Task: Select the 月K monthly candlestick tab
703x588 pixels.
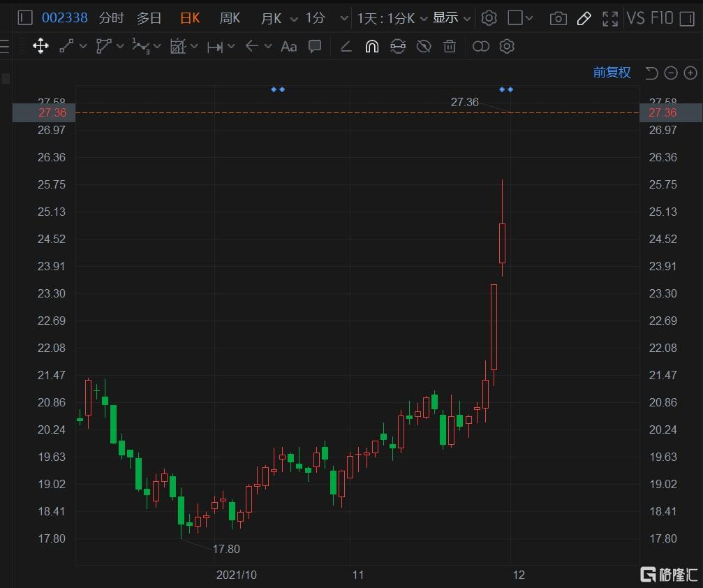Action: (272, 18)
